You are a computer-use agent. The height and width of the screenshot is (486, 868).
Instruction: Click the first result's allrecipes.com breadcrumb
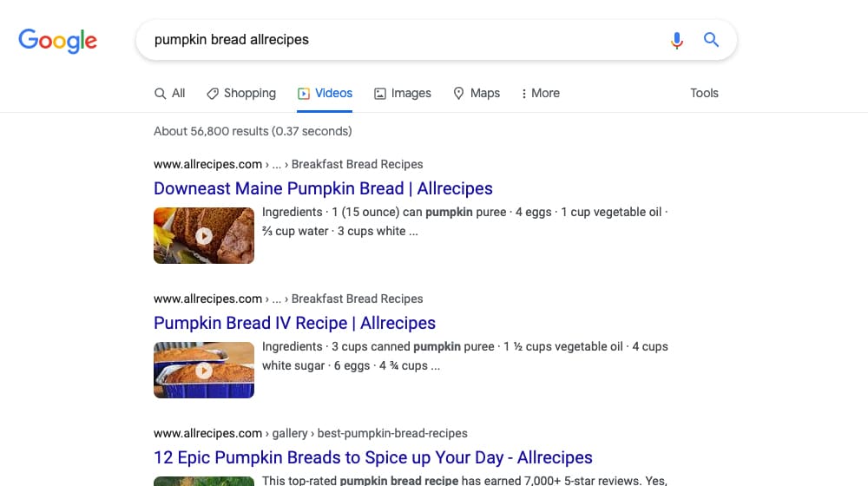click(x=207, y=164)
